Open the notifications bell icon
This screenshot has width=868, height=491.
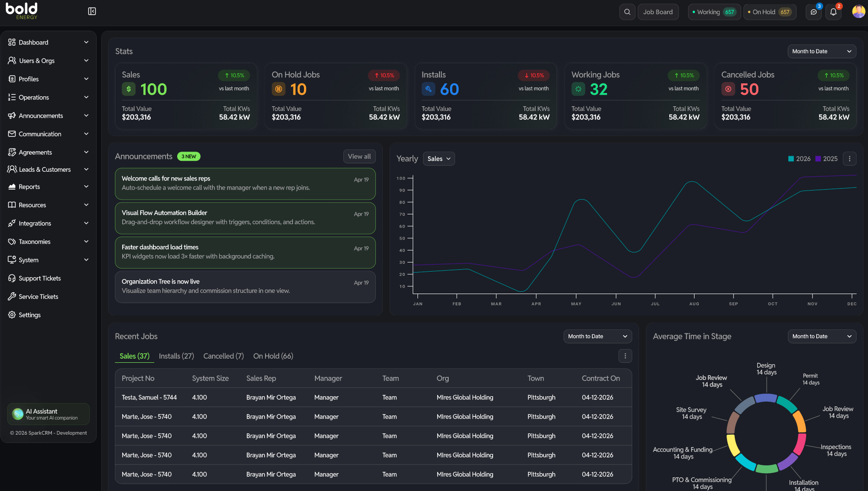click(x=833, y=12)
